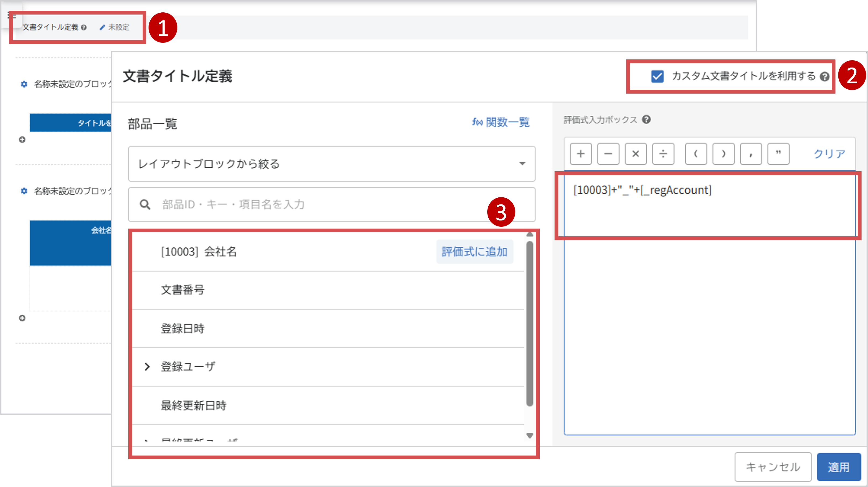Click the search magnifier icon in the parts search
868x487 pixels.
click(145, 204)
